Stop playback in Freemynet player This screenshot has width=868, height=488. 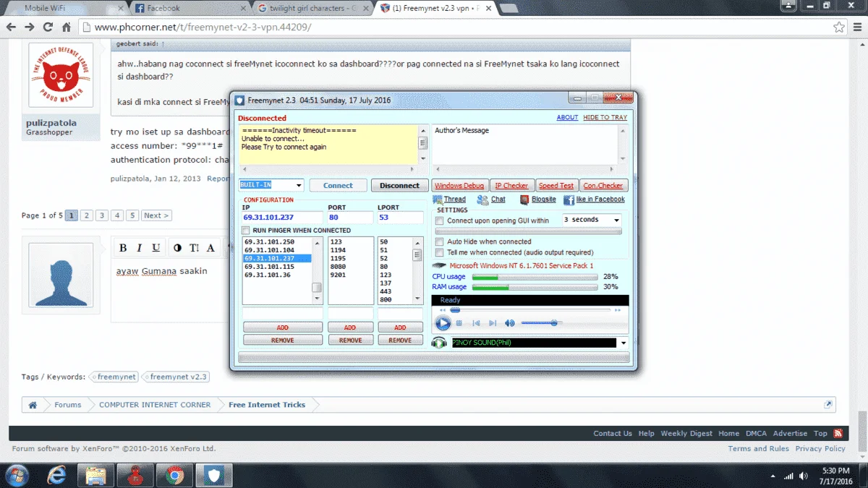459,323
